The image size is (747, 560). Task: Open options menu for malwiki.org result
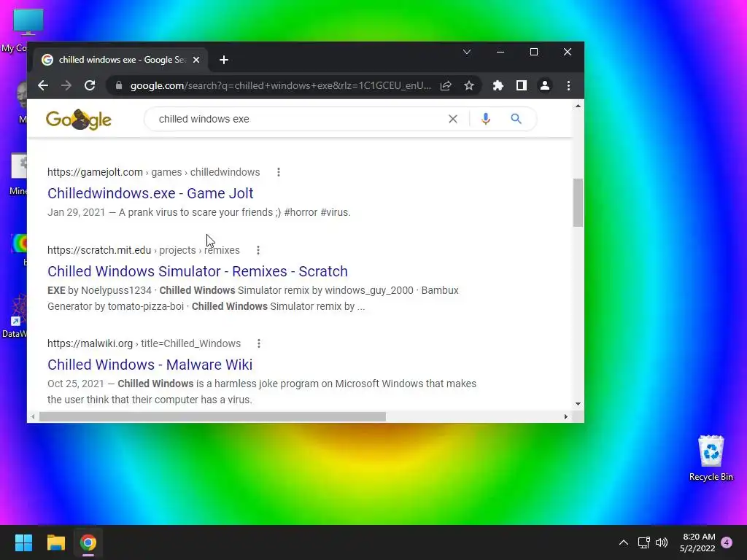(x=259, y=344)
